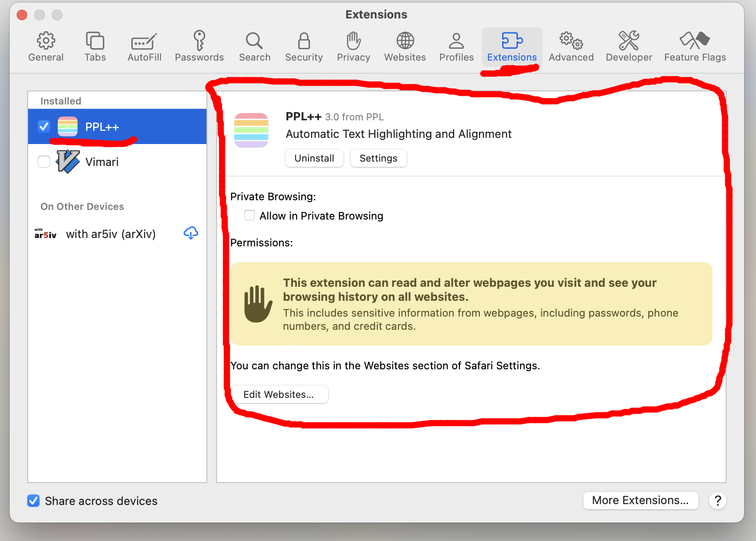Open the AutoFill settings pane
This screenshot has width=756, height=541.
pos(144,47)
